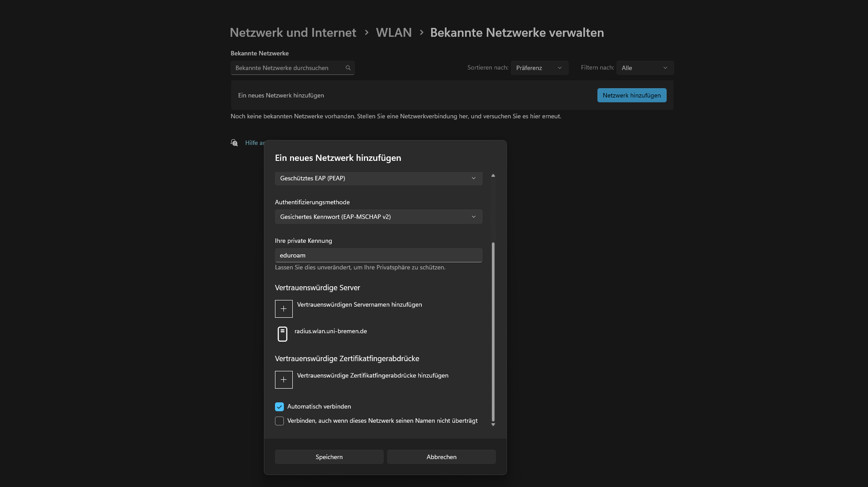This screenshot has height=487, width=868.
Task: Uncheck Automatisch verbinden checkbox
Action: [279, 407]
